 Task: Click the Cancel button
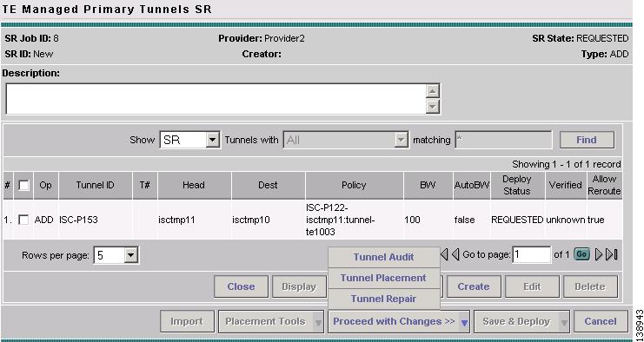tap(601, 321)
